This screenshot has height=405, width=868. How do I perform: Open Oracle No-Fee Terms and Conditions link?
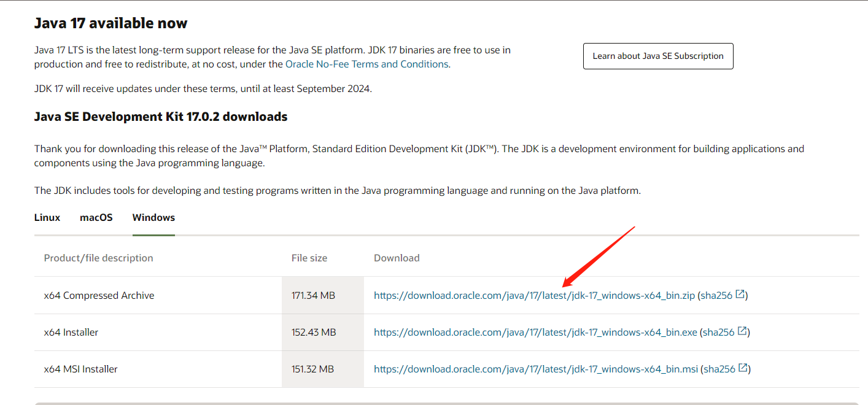click(366, 64)
